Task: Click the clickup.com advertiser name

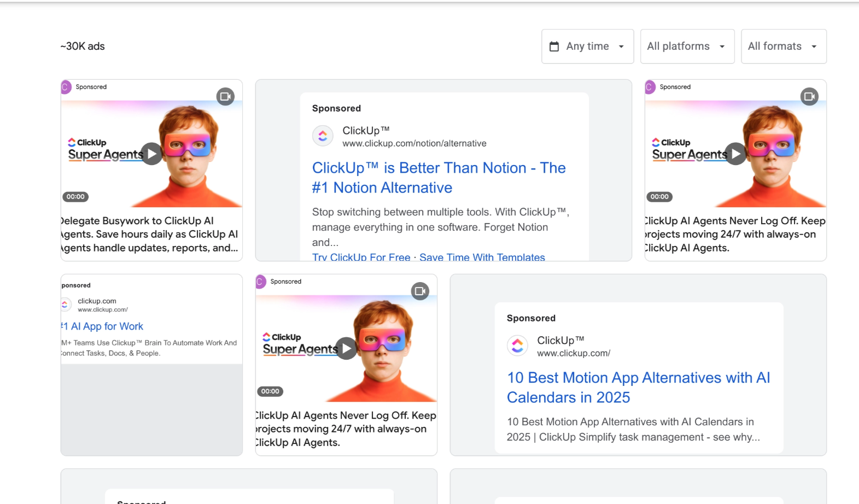Action: pos(97,301)
